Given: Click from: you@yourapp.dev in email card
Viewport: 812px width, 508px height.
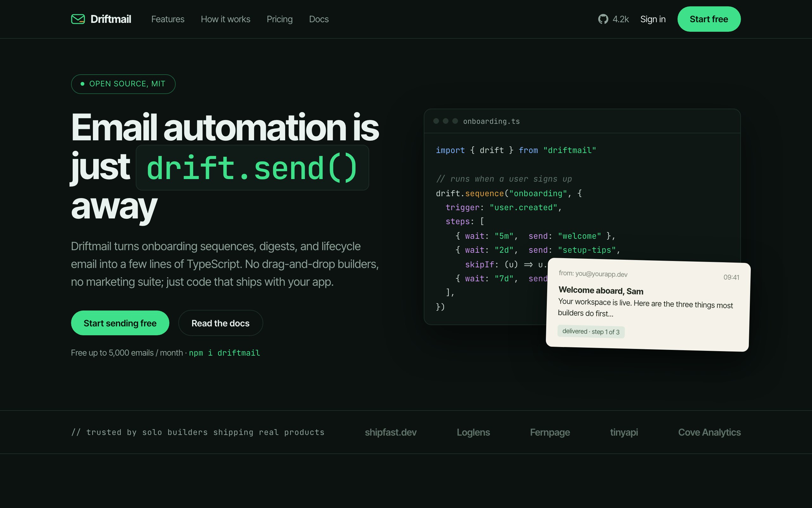Looking at the screenshot, I should [x=593, y=274].
